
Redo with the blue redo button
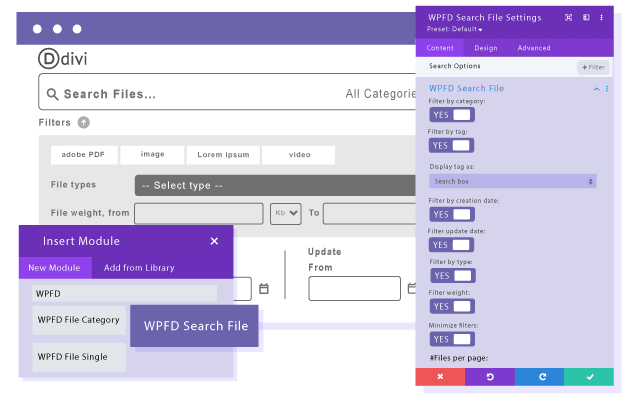pyautogui.click(x=539, y=377)
